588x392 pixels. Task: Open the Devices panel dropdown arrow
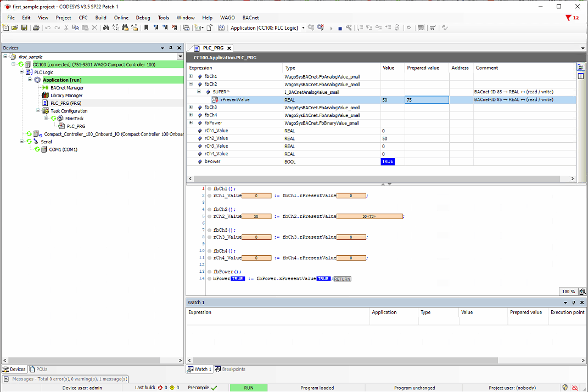point(163,48)
